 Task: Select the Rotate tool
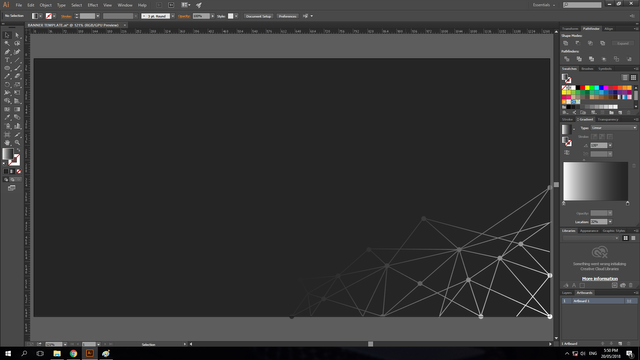click(x=7, y=84)
